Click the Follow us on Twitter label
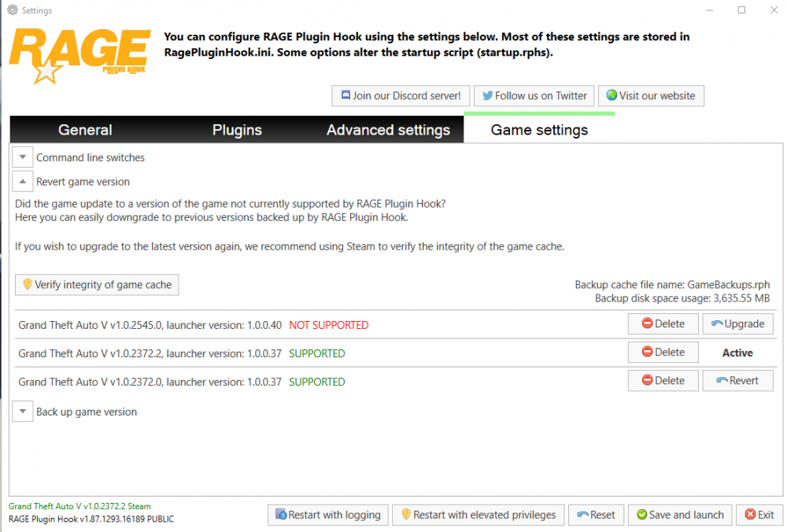The width and height of the screenshot is (787, 532). coord(541,95)
